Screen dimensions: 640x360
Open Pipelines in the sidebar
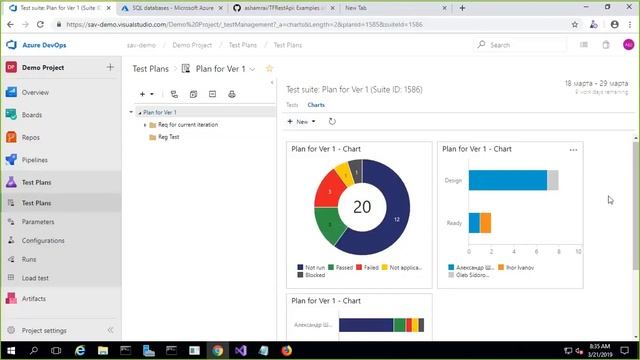[x=34, y=160]
